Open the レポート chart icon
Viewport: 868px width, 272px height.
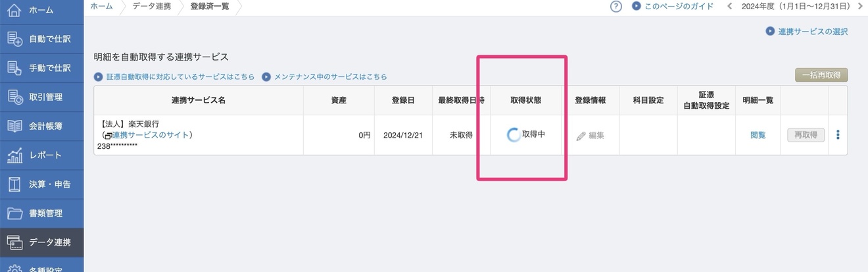tap(14, 155)
